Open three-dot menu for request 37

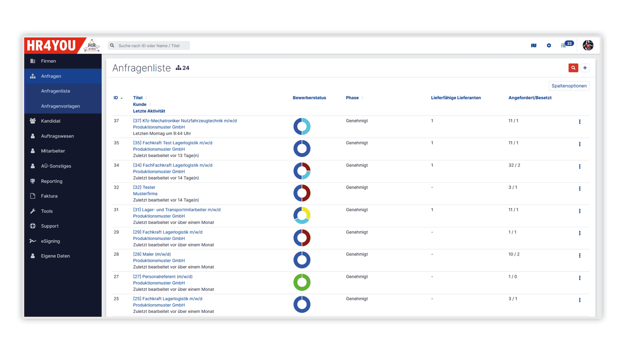(x=579, y=122)
